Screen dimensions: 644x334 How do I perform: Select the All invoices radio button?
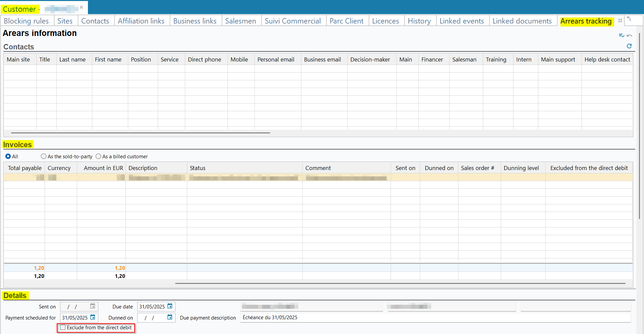point(8,156)
